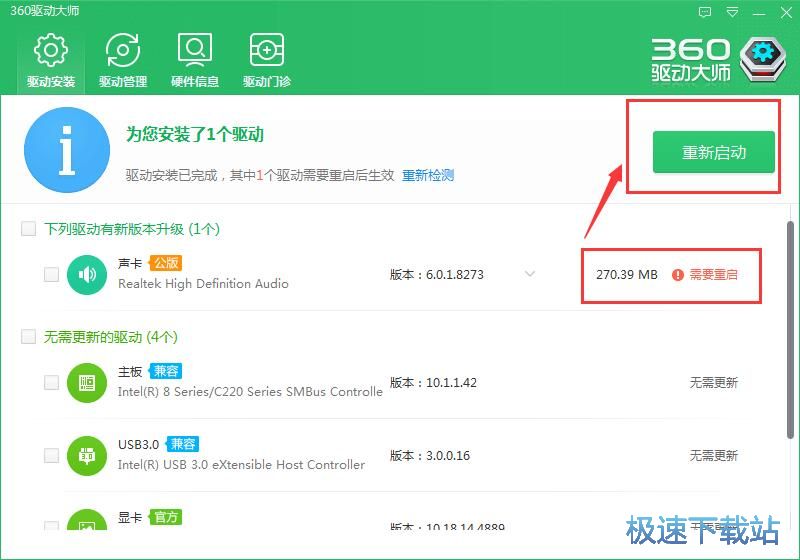Screen dimensions: 800x560
Task: Click the 360驱动大师 window title text
Action: pos(44,11)
